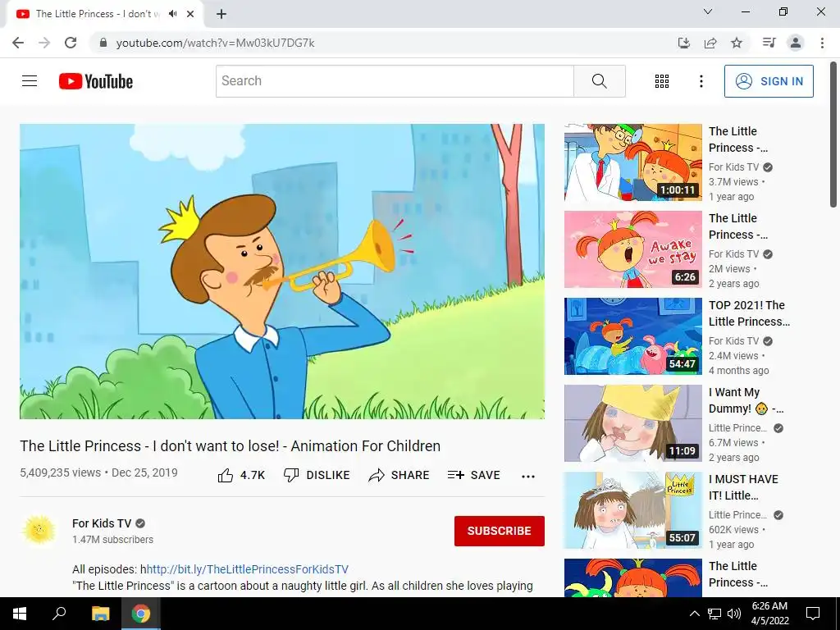Bookmark this tab with star icon
The height and width of the screenshot is (630, 840).
(737, 43)
